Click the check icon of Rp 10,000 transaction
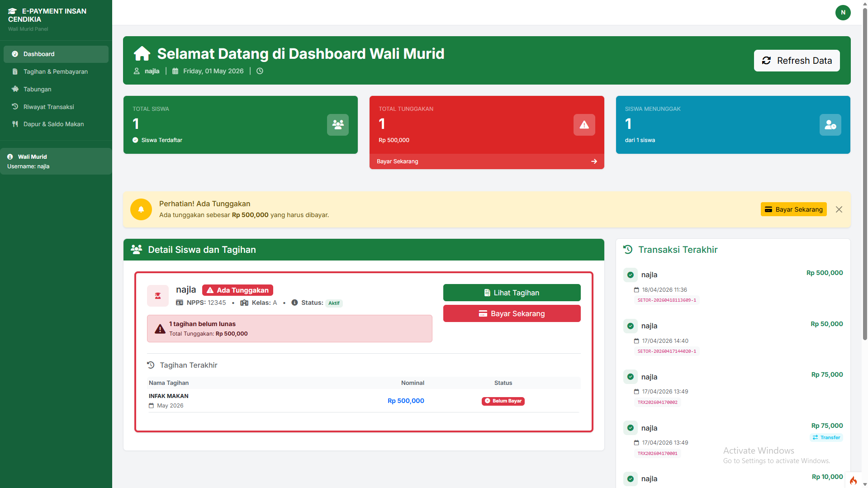This screenshot has width=868, height=488. [631, 479]
